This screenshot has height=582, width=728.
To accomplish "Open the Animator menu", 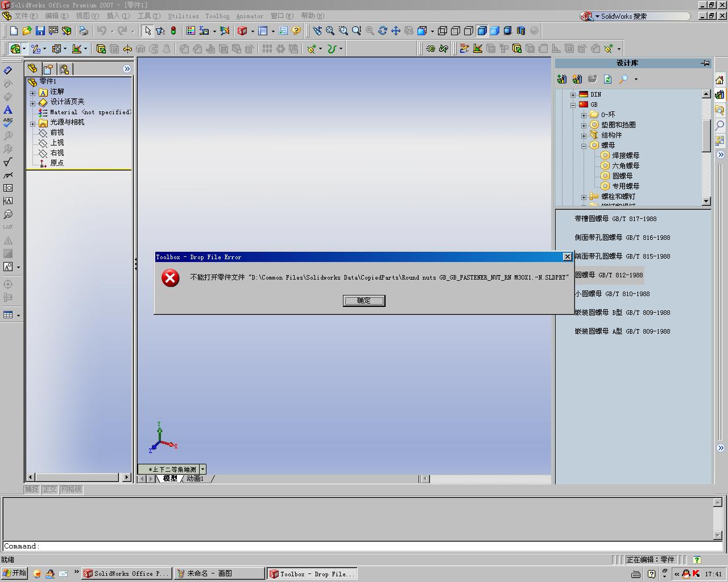I will tap(250, 16).
